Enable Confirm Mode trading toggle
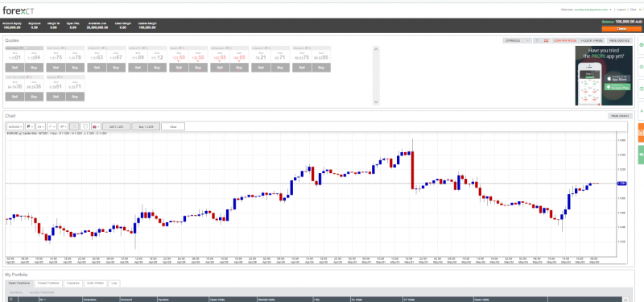 coord(564,41)
